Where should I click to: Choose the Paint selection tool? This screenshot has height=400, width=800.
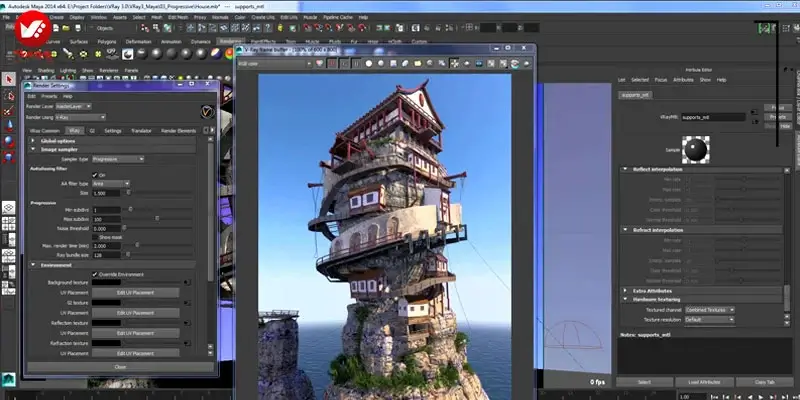(9, 110)
